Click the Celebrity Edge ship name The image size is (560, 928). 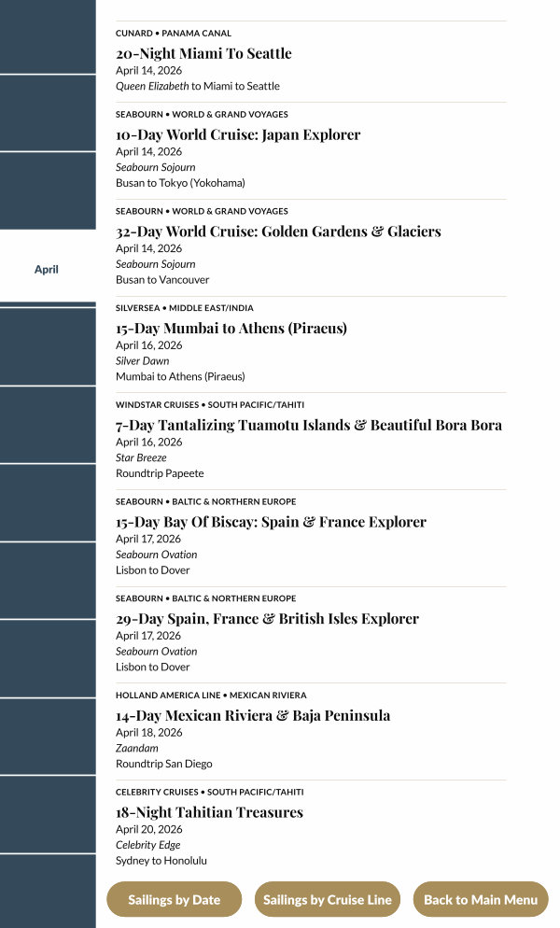click(x=147, y=845)
